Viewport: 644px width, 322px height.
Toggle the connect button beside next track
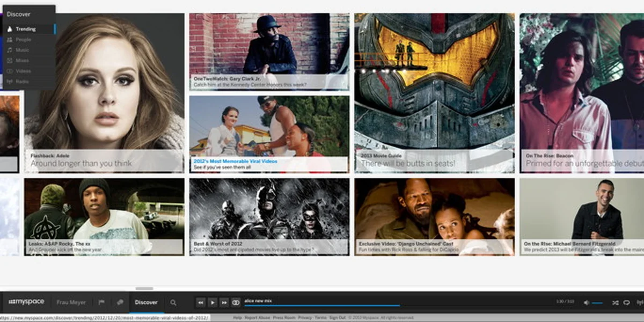(x=236, y=303)
